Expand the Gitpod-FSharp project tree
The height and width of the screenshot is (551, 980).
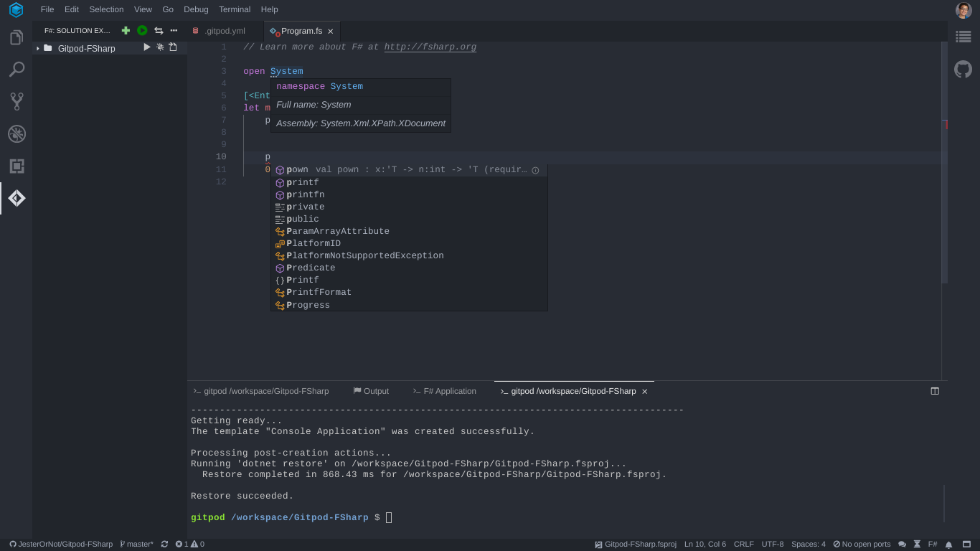pos(37,48)
